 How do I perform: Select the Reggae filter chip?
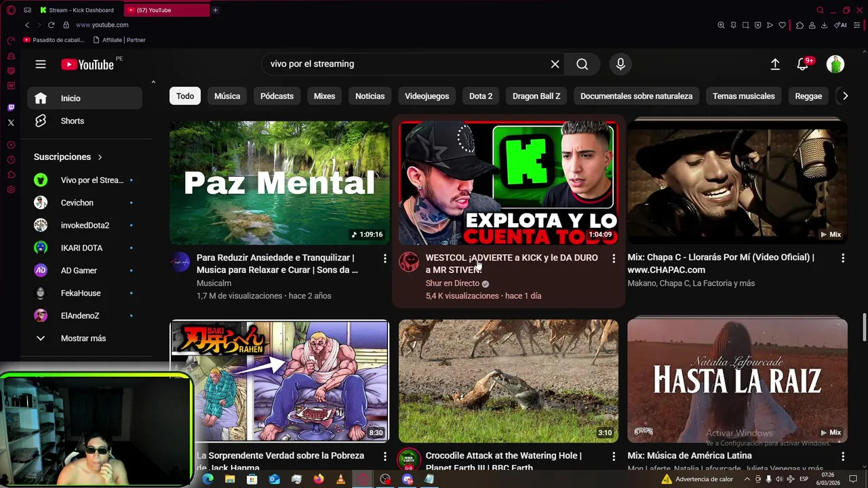[808, 96]
